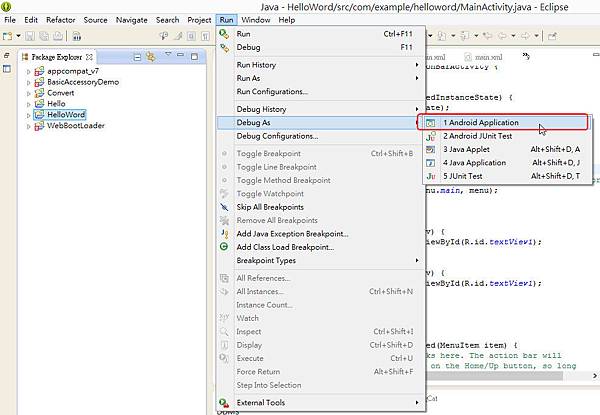
Task: Open the Search menu
Action: click(168, 20)
